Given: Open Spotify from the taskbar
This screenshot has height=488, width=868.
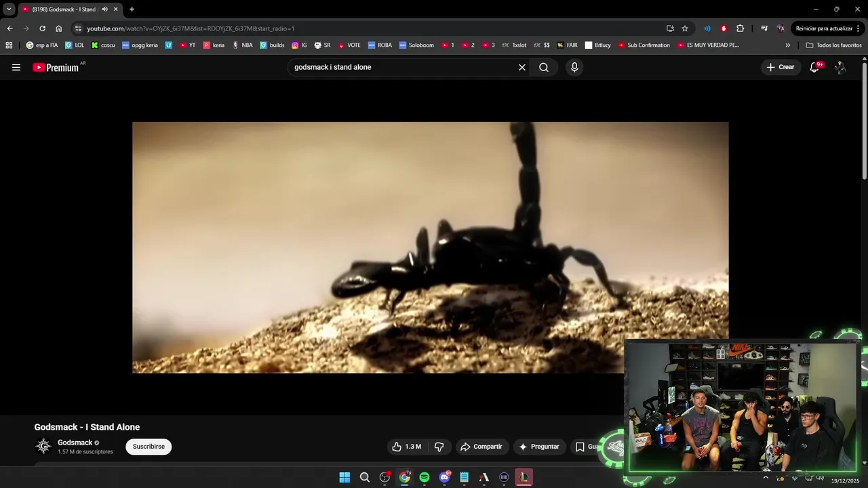Looking at the screenshot, I should click(x=425, y=477).
